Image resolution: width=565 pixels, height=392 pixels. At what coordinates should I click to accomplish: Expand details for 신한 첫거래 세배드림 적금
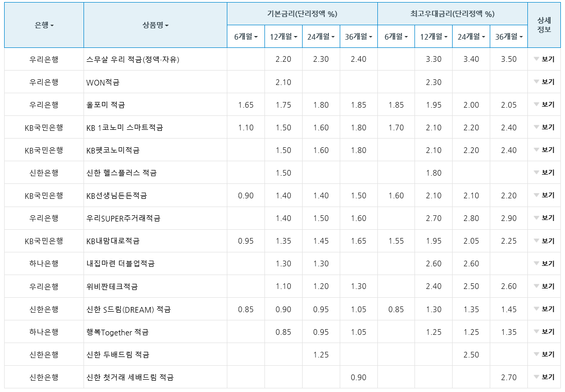pyautogui.click(x=544, y=377)
